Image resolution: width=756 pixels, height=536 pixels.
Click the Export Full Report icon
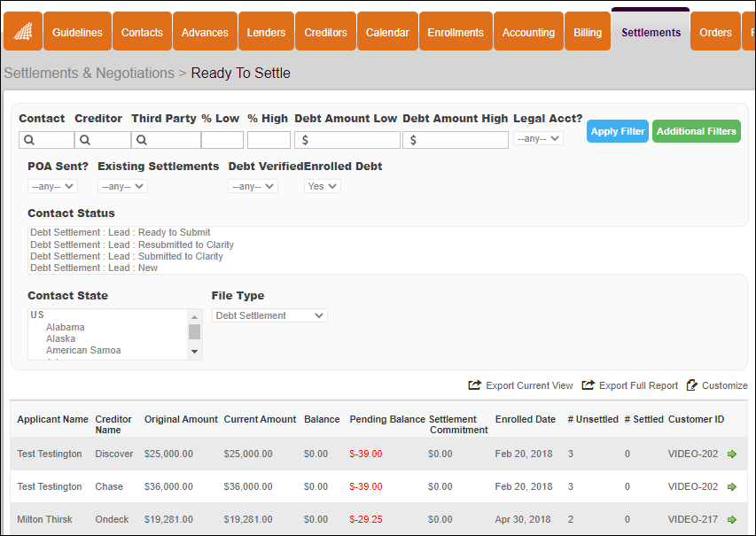click(x=588, y=385)
